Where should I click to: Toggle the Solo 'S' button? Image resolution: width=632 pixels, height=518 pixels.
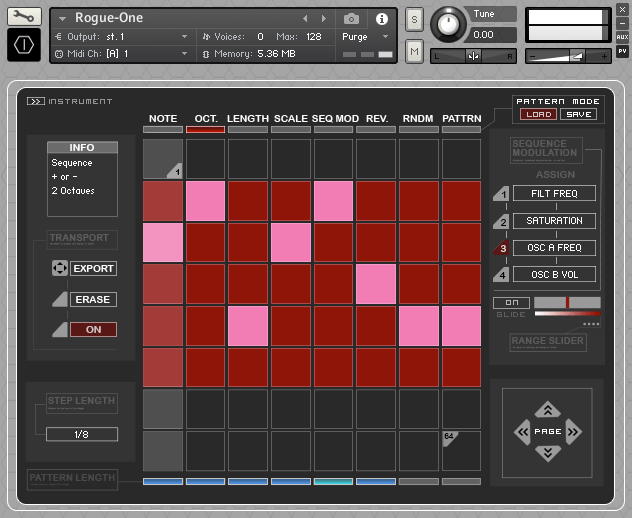[x=415, y=20]
